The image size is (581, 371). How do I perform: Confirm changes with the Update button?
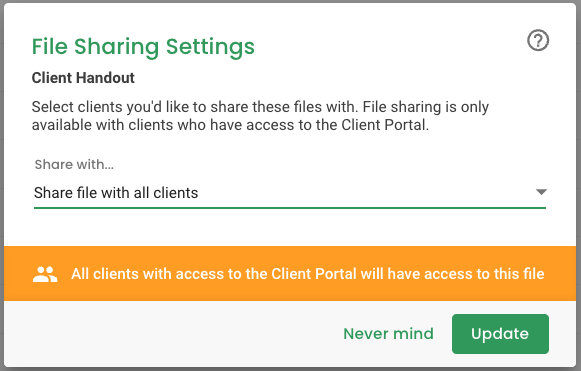point(500,334)
